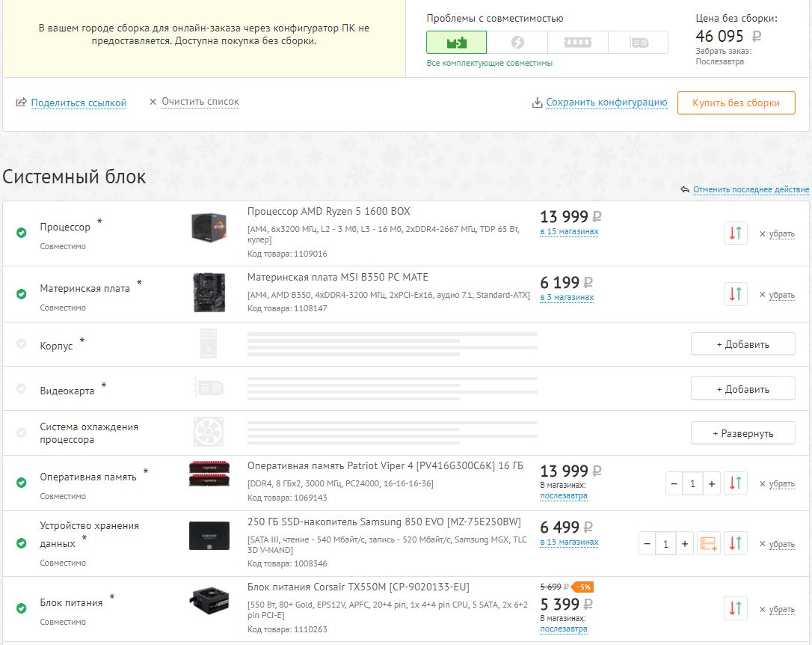Screen dimensions: 812x645
Task: Click the green check next to Оперативная память
Action: (x=21, y=483)
